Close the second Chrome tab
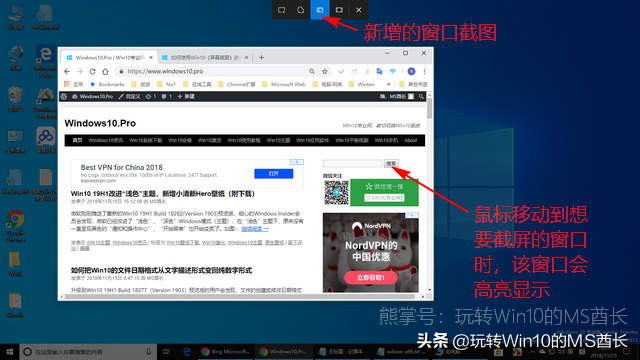Image resolution: width=640 pixels, height=360 pixels. click(246, 58)
